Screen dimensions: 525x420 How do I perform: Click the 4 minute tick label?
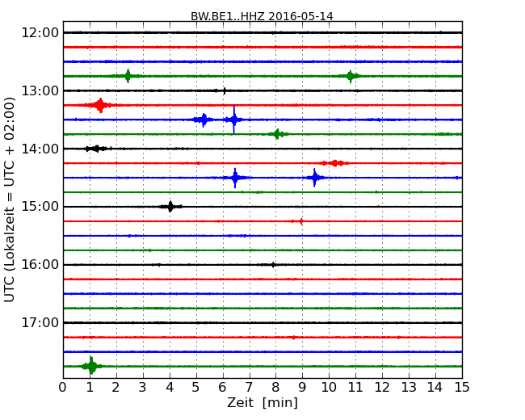click(x=170, y=388)
